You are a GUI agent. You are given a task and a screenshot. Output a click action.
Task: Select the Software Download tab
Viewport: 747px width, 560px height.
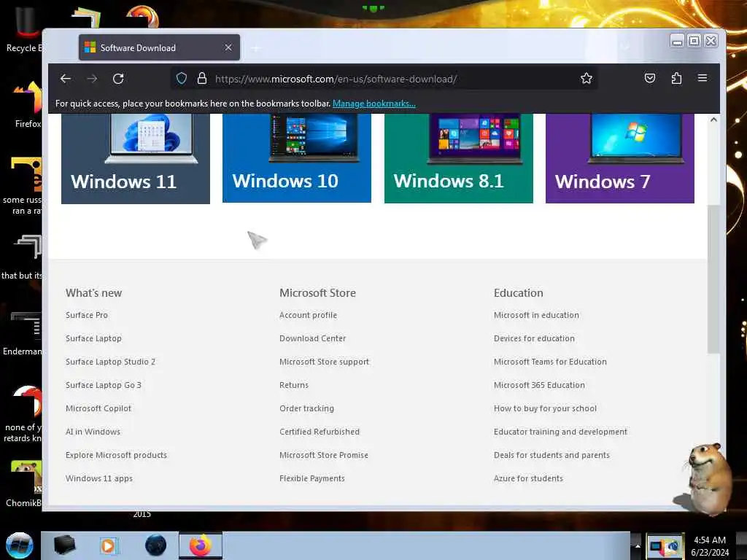tap(159, 47)
